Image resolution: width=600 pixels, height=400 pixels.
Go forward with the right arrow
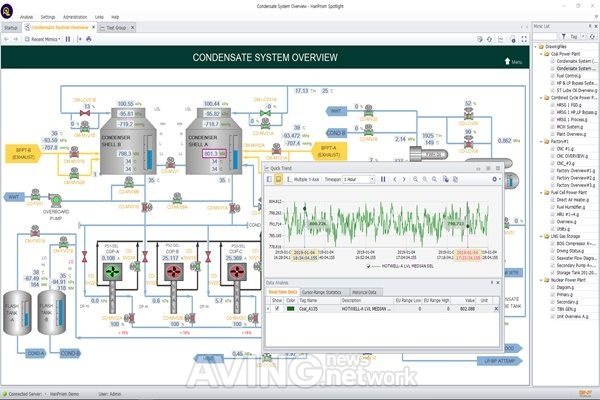click(x=16, y=39)
